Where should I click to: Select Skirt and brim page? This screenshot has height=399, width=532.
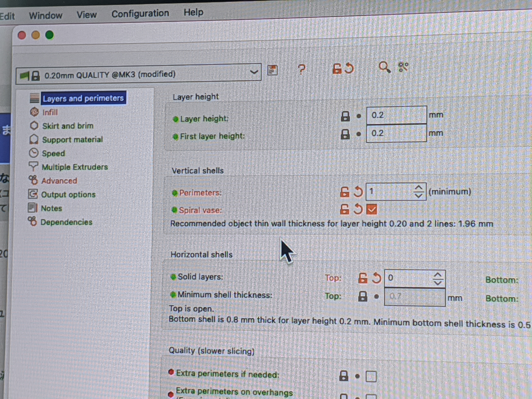[x=68, y=126]
